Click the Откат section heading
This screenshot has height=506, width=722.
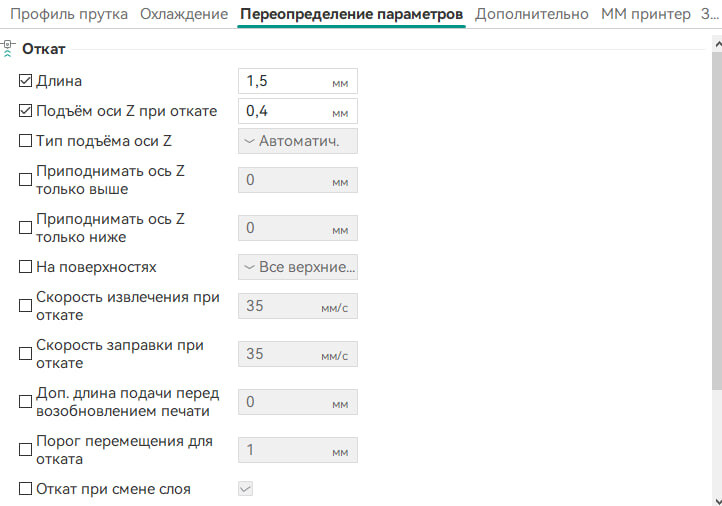pyautogui.click(x=44, y=49)
